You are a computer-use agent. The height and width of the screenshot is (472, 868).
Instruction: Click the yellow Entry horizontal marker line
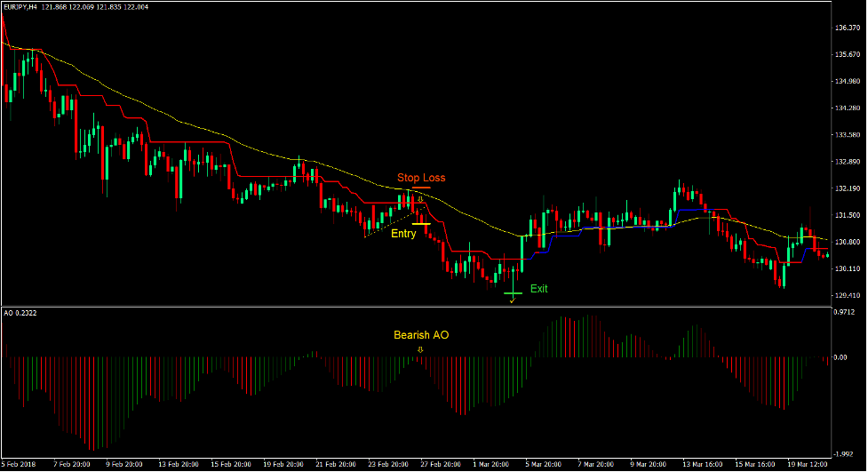pyautogui.click(x=421, y=223)
